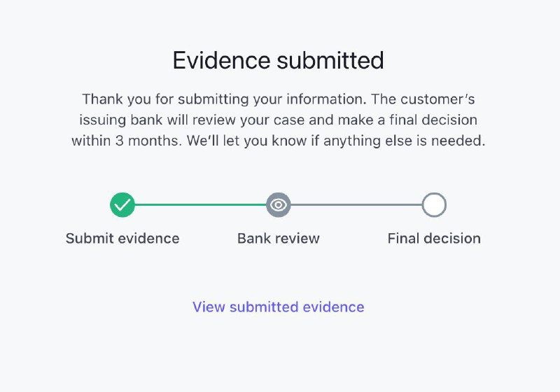This screenshot has height=392, width=560.
Task: Click the line starting within 3 months
Action: click(x=278, y=141)
